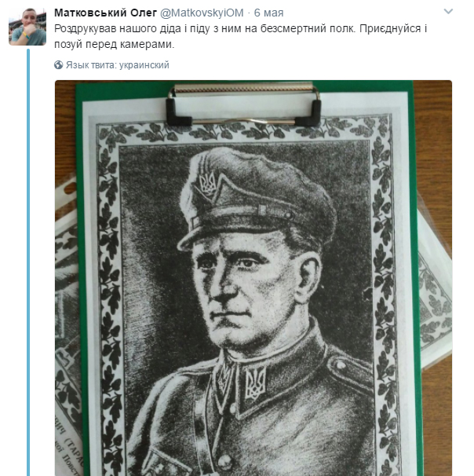The height and width of the screenshot is (476, 474).
Task: Open the @MatkovskyiOM handle link
Action: [202, 13]
